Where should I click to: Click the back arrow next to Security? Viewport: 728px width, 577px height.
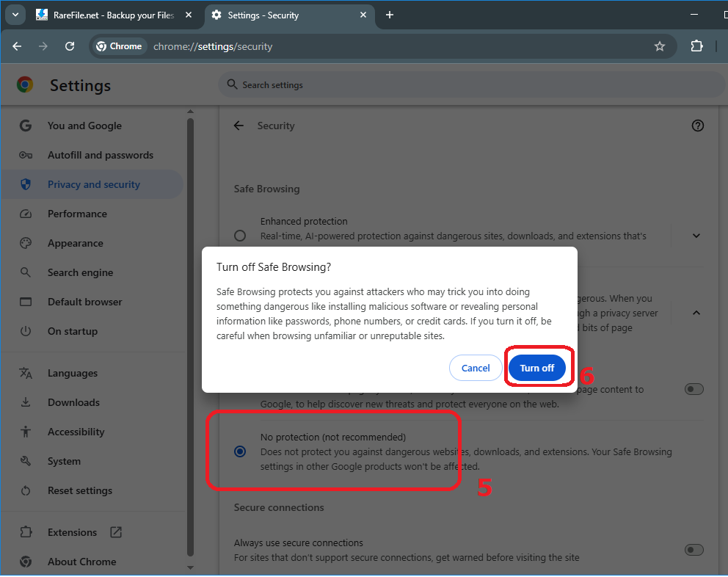pos(239,126)
